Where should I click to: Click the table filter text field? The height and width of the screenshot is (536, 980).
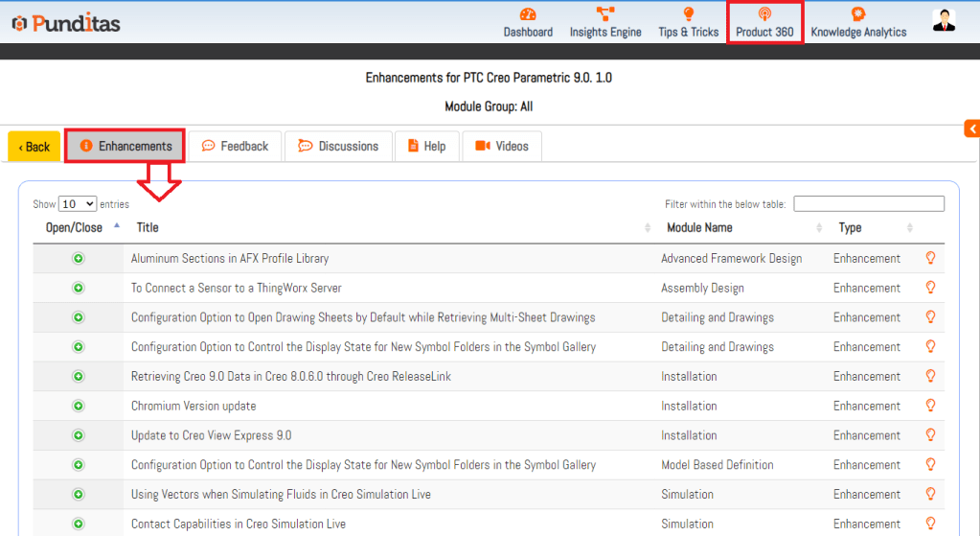(868, 204)
